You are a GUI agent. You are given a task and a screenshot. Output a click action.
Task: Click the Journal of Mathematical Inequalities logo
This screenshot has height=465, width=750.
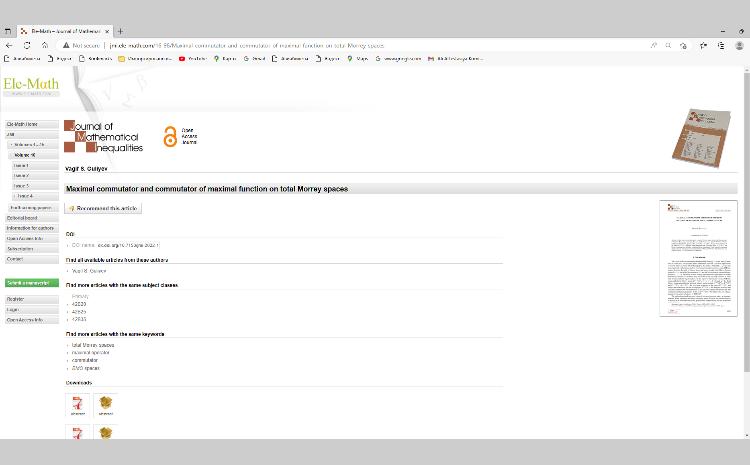click(104, 136)
